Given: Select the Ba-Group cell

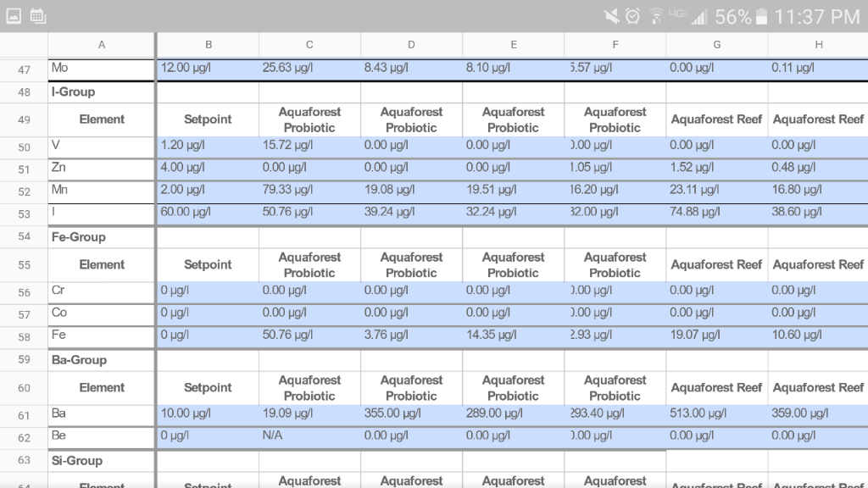Looking at the screenshot, I should 102,359.
